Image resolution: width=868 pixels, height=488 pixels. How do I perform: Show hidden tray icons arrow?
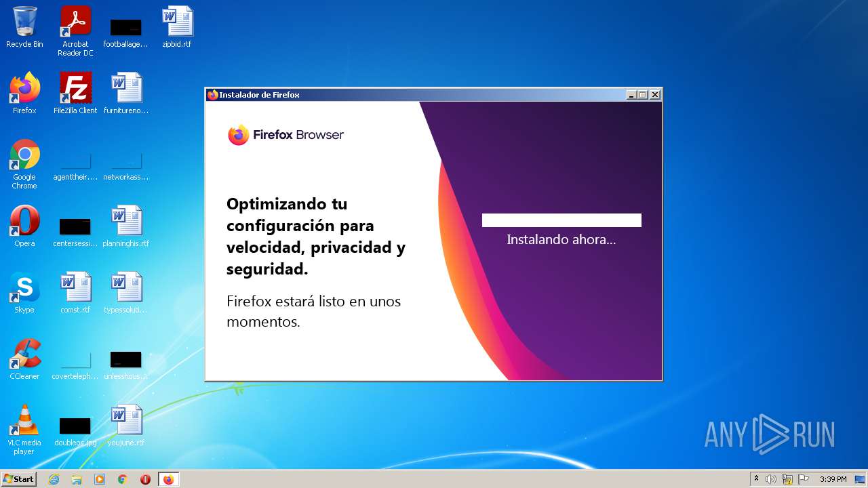tap(756, 479)
